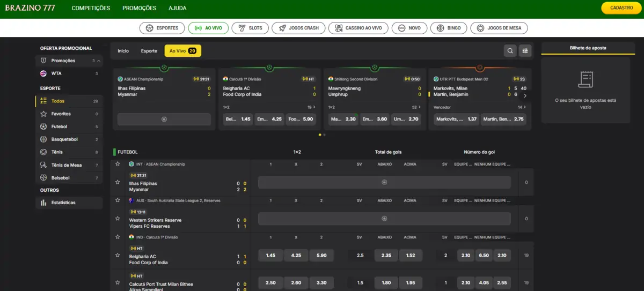Open Novo category
Viewport: 644px width, 291px height.
(x=409, y=28)
